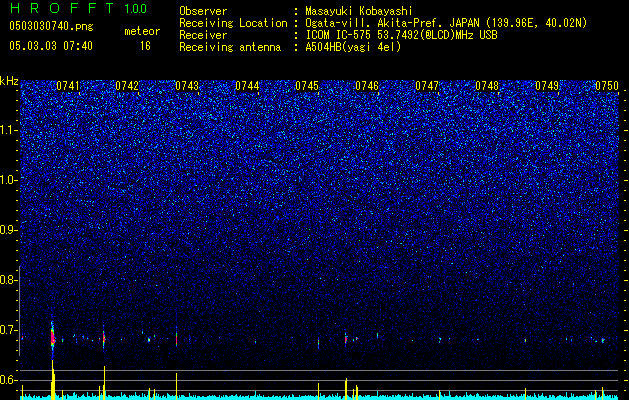Click the 0742 time marker

(x=127, y=86)
